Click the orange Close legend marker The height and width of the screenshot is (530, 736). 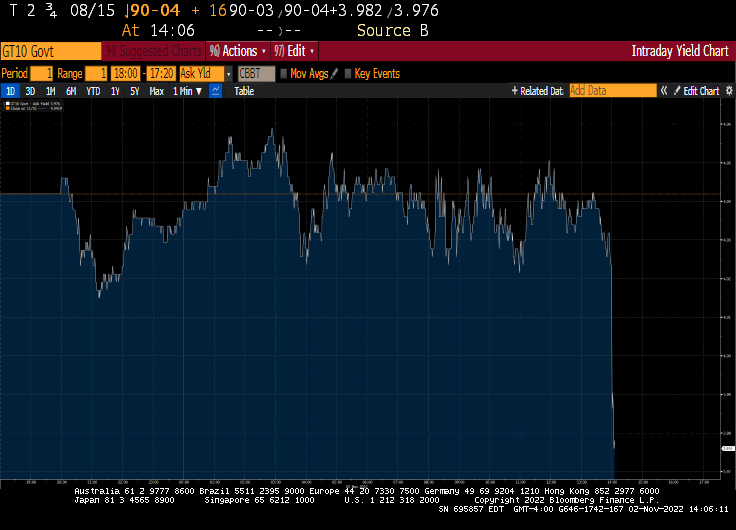(7, 108)
